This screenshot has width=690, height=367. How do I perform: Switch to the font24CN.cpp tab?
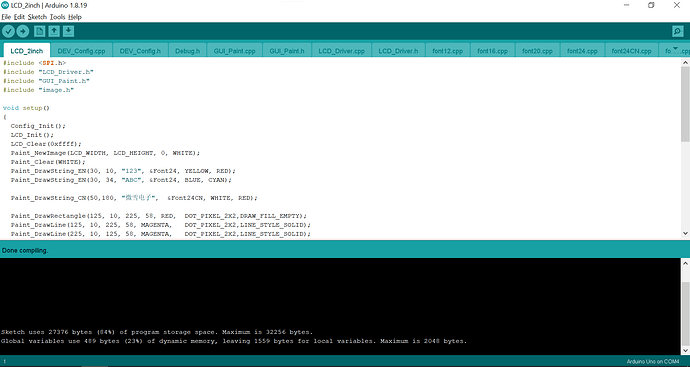pos(631,51)
